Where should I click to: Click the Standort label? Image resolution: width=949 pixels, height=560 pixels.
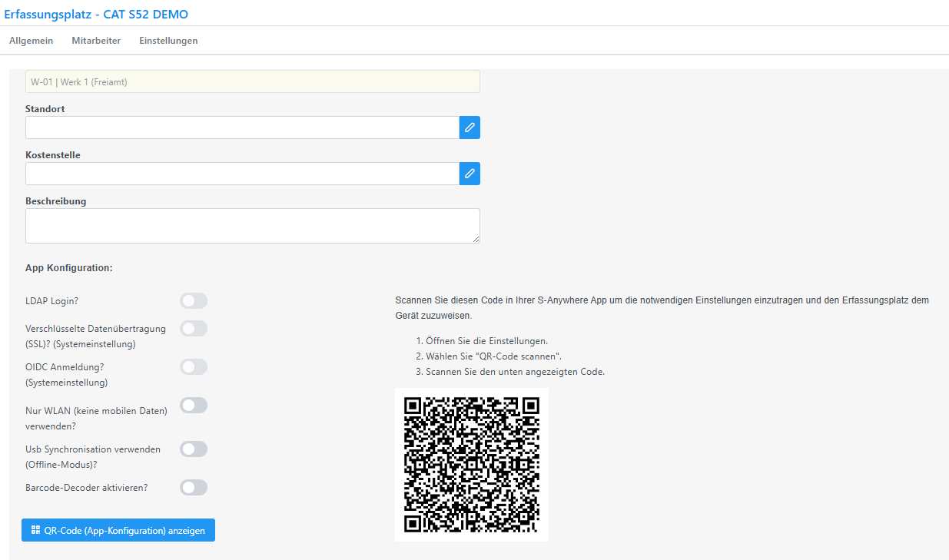45,109
